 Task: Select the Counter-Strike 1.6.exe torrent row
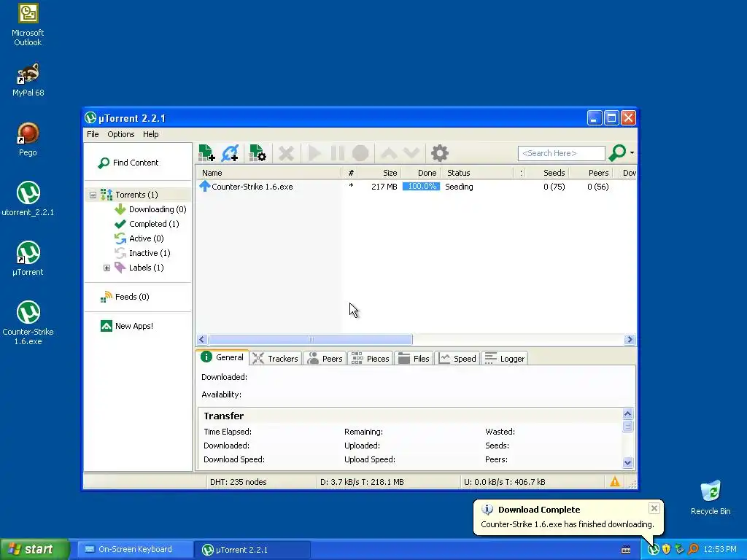415,187
